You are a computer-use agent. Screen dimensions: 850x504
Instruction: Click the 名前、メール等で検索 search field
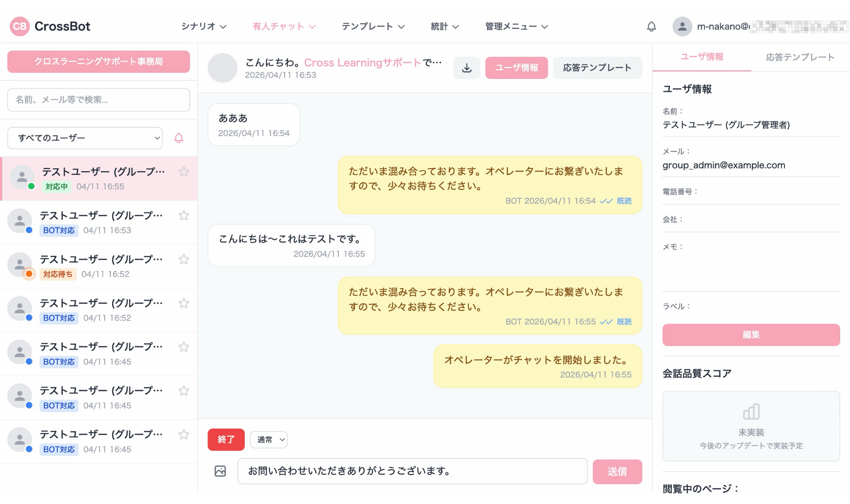pos(98,99)
